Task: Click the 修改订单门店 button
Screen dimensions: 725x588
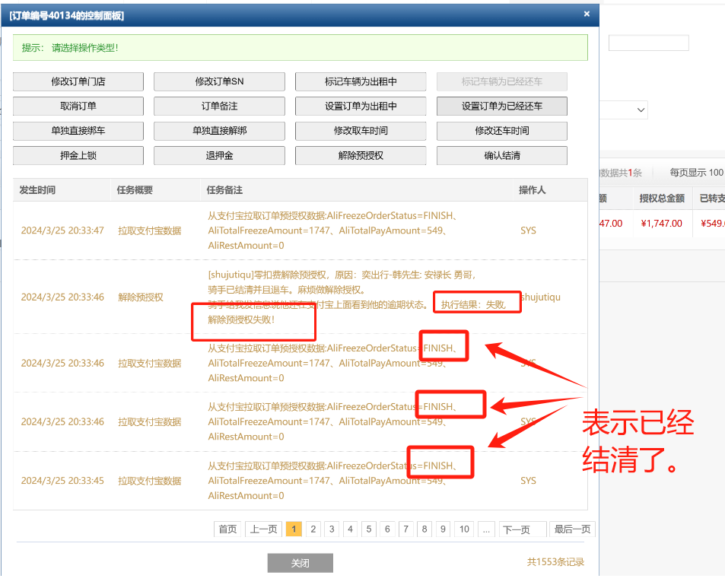Action: [x=78, y=81]
